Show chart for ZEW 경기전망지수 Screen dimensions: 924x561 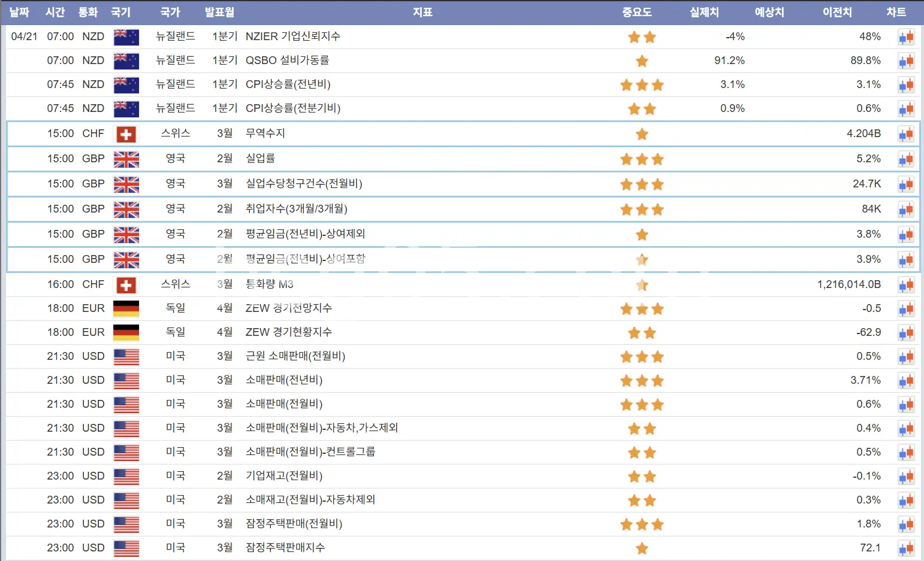click(x=905, y=309)
